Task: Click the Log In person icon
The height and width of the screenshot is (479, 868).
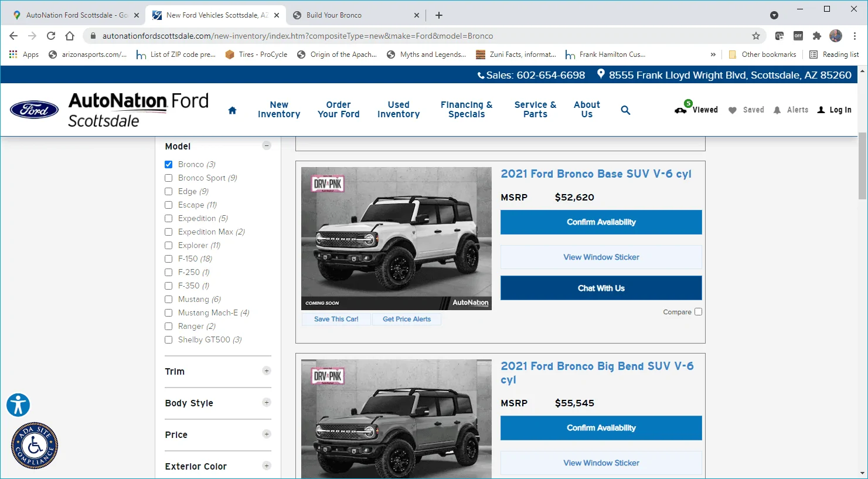Action: [821, 110]
